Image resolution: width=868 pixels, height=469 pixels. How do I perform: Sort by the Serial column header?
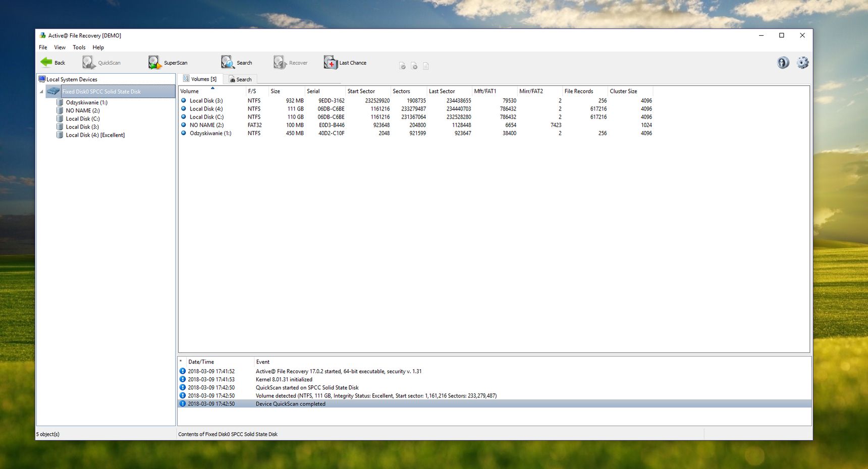tap(325, 91)
